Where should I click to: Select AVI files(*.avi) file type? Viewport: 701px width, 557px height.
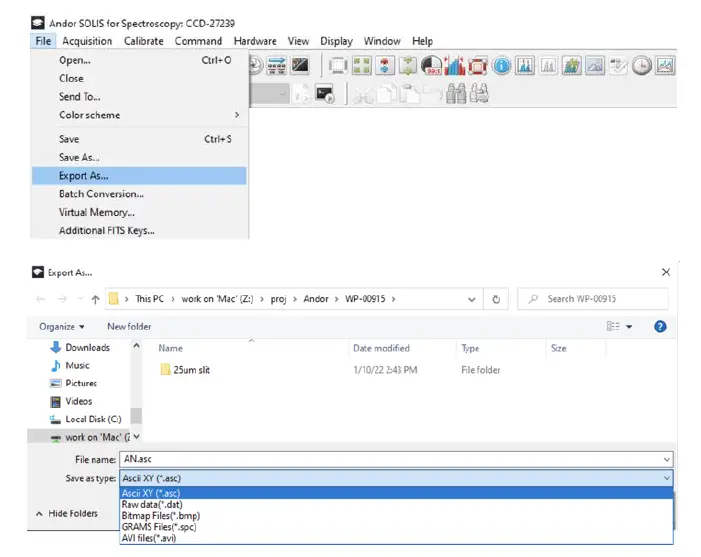pos(397,538)
